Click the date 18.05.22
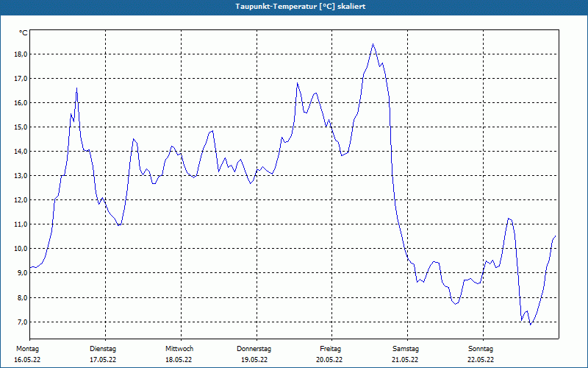 tap(179, 360)
